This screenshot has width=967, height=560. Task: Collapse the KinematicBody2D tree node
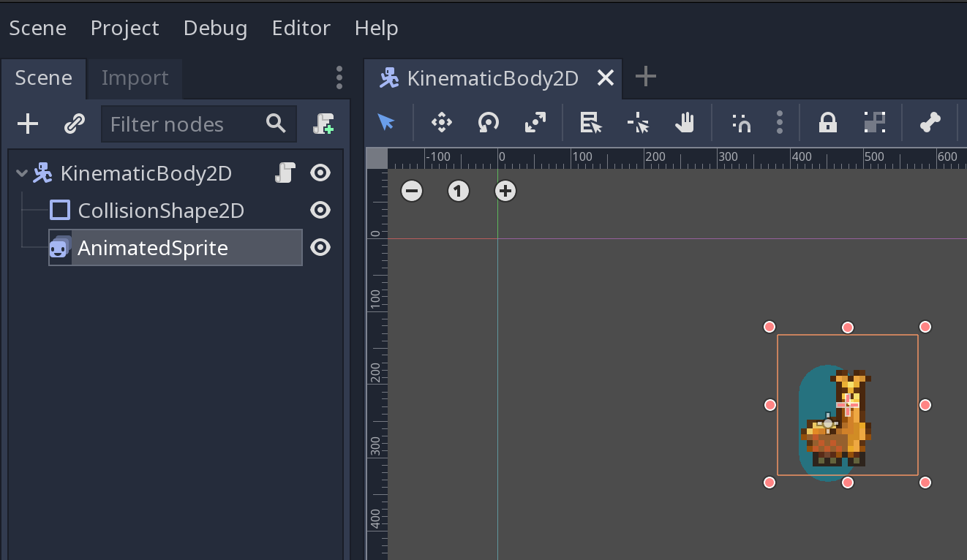pos(22,174)
